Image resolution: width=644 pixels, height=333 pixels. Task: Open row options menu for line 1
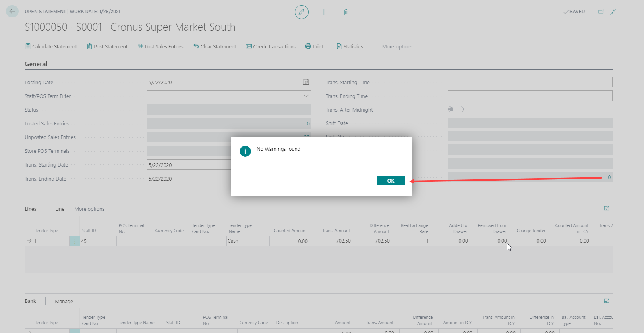pyautogui.click(x=75, y=241)
